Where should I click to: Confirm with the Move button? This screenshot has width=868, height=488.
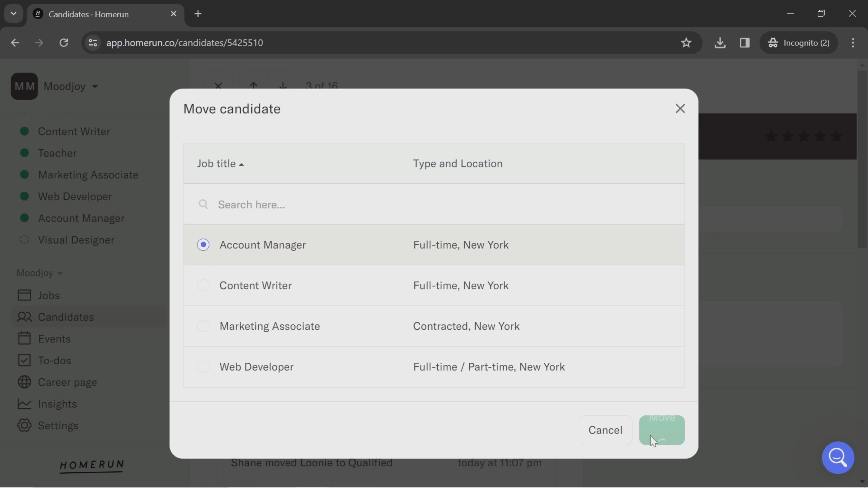662,430
